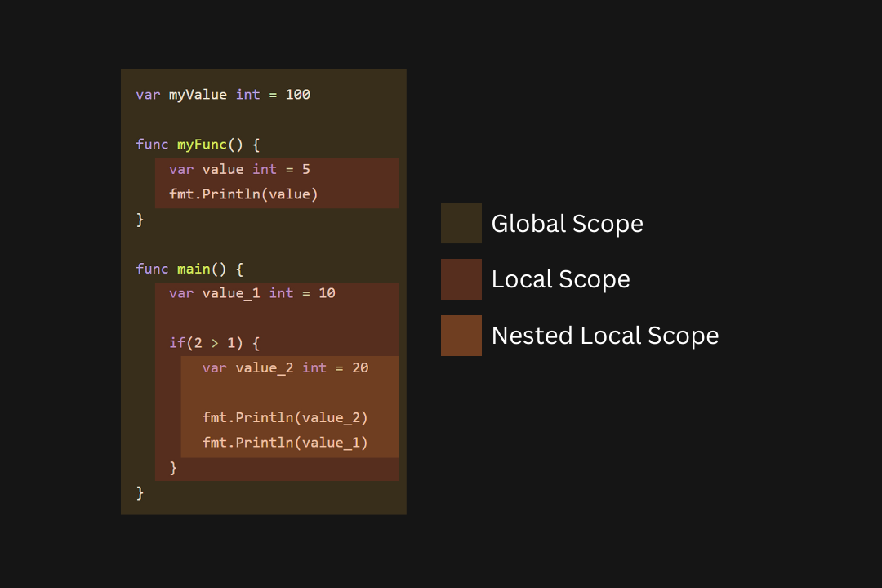Viewport: 882px width, 588px height.
Task: Click fmt.Println(value_2) statement
Action: 285,417
